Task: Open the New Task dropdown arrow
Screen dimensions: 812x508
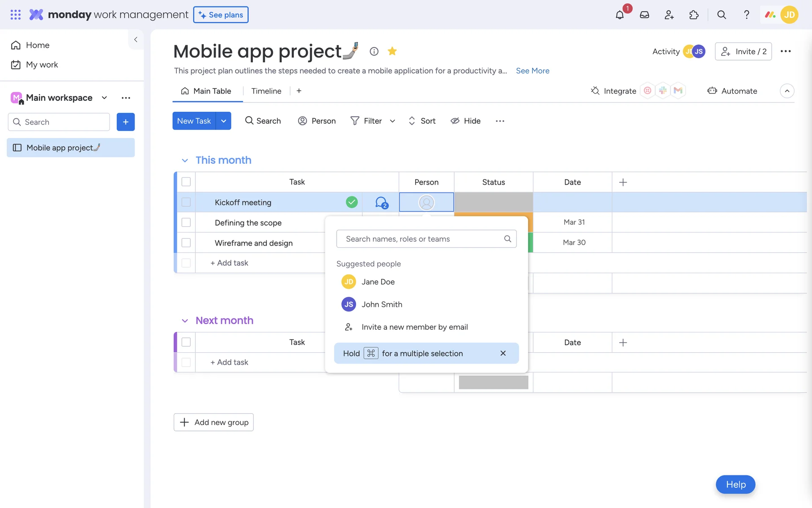Action: click(x=223, y=121)
